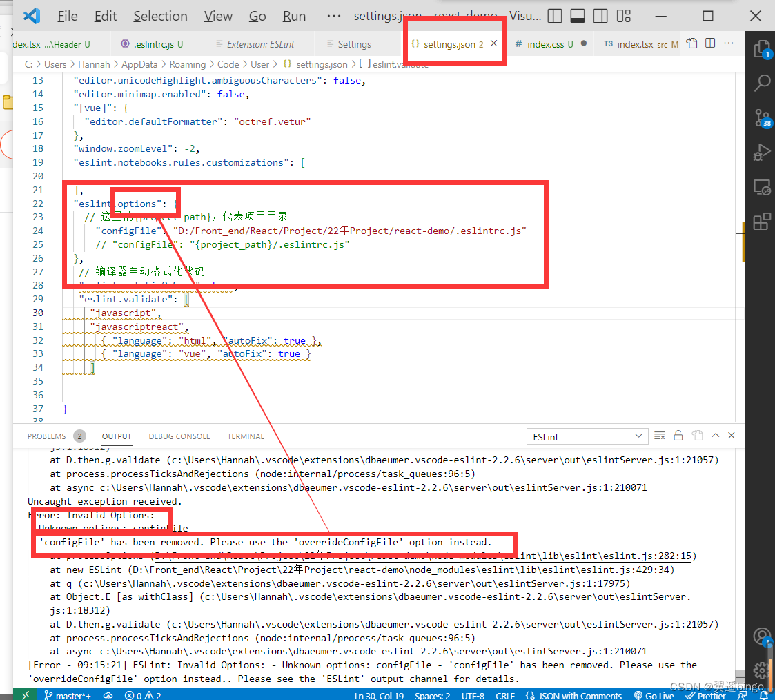Switch to the PROBLEMS panel tab
Image resolution: width=775 pixels, height=700 pixels.
pos(46,436)
